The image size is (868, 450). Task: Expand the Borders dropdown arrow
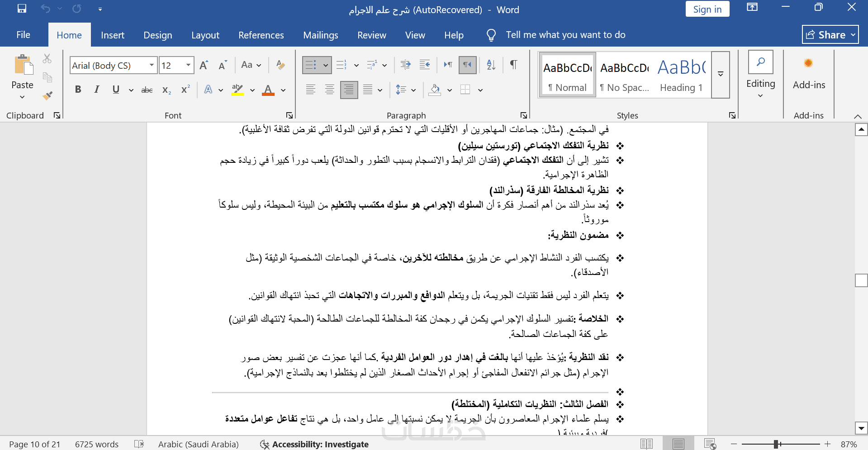(480, 90)
